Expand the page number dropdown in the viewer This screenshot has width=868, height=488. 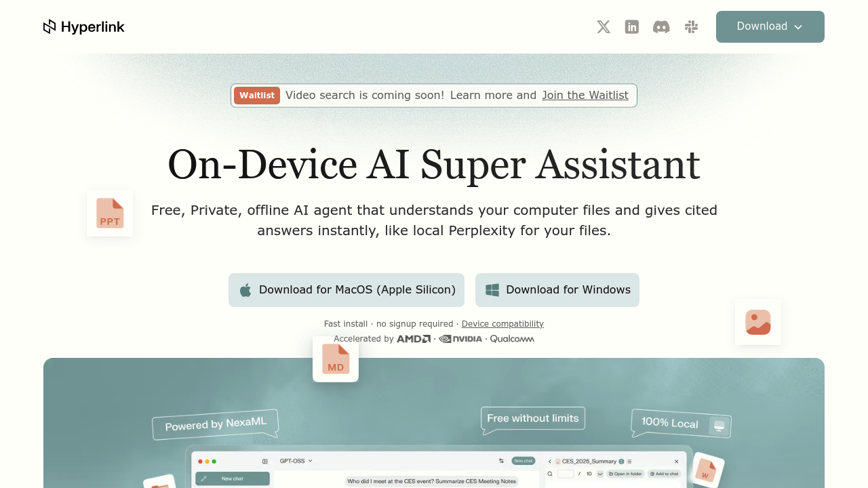click(599, 474)
